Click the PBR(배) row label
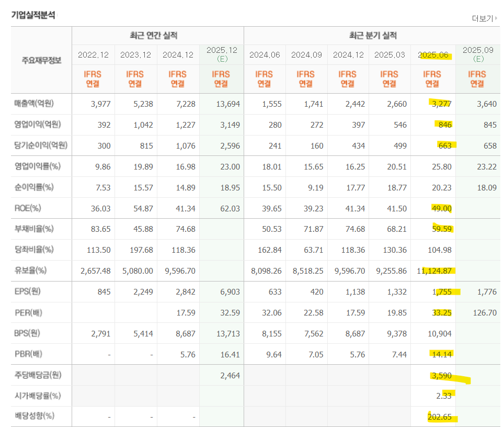Viewport: 504px width, 427px height. pyautogui.click(x=28, y=354)
